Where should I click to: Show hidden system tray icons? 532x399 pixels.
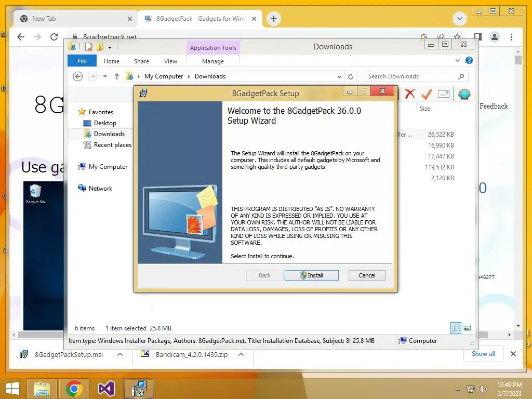(x=458, y=389)
